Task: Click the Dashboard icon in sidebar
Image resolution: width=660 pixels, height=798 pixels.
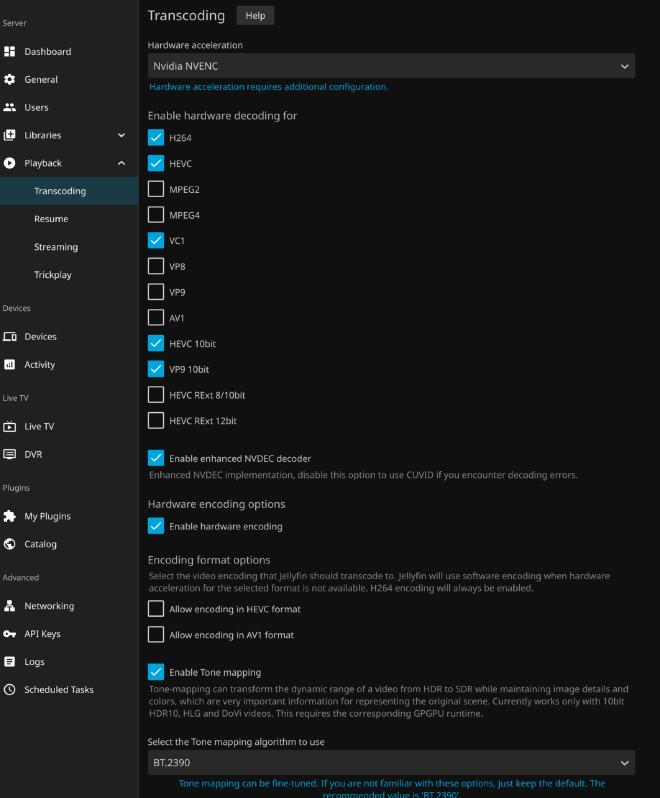Action: click(x=10, y=51)
